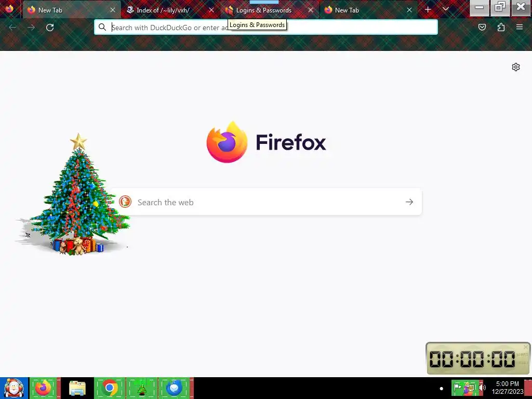532x399 pixels.
Task: Click the Action Center flag tray icon
Action: tap(458, 388)
